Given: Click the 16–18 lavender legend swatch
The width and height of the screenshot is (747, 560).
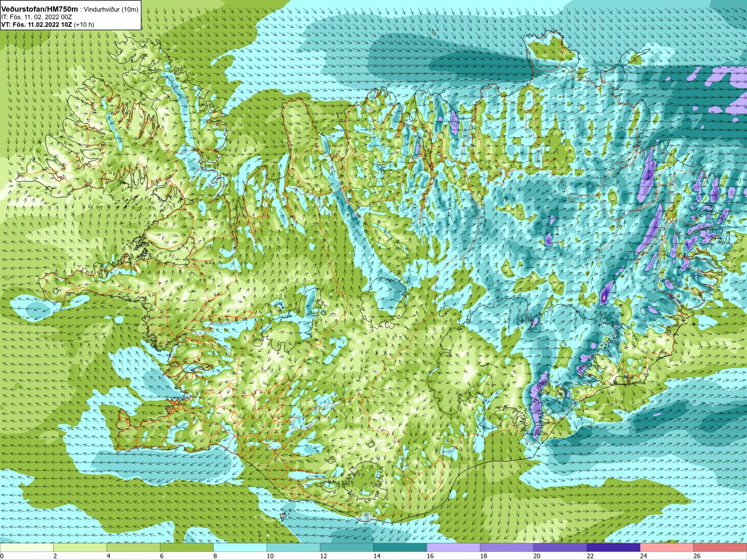Looking at the screenshot, I should pos(453,548).
